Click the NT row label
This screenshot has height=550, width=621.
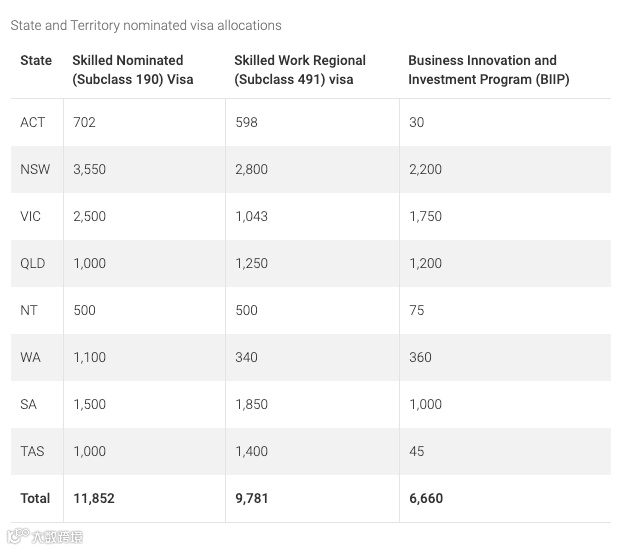click(x=29, y=310)
